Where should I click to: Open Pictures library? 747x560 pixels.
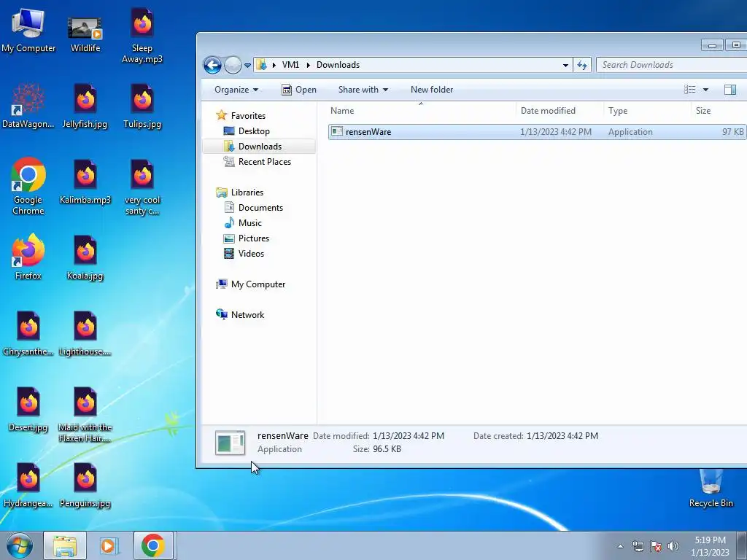[x=253, y=238]
